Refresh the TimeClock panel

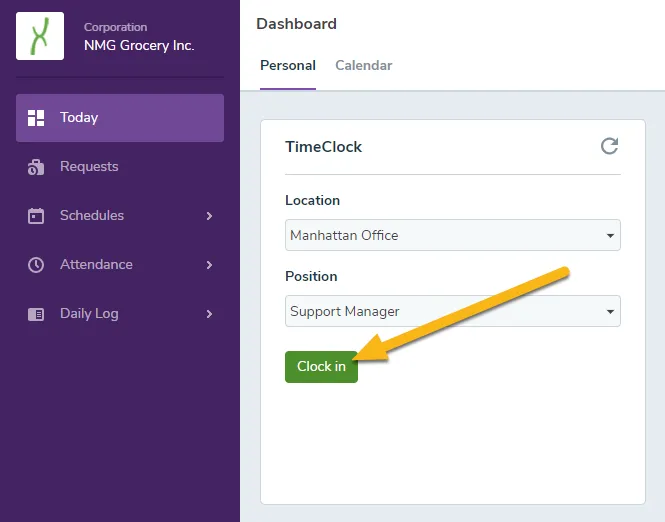pyautogui.click(x=609, y=146)
